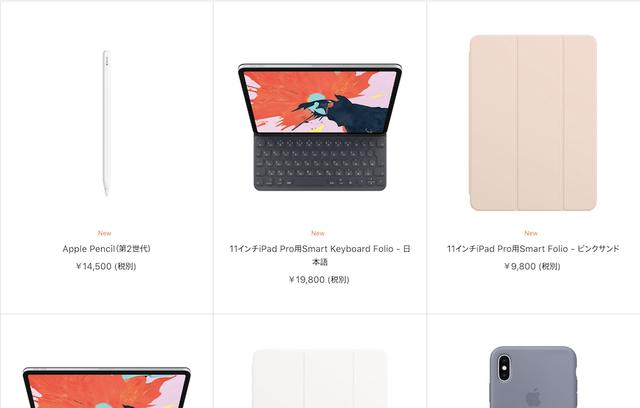This screenshot has width=640, height=408.
Task: Click the New label above Smart Keyboard Folio
Action: click(x=318, y=233)
